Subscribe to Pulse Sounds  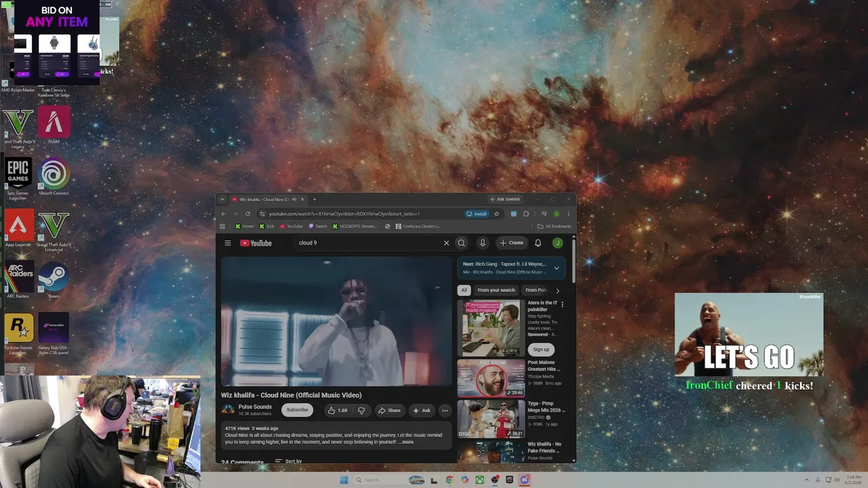coord(297,410)
